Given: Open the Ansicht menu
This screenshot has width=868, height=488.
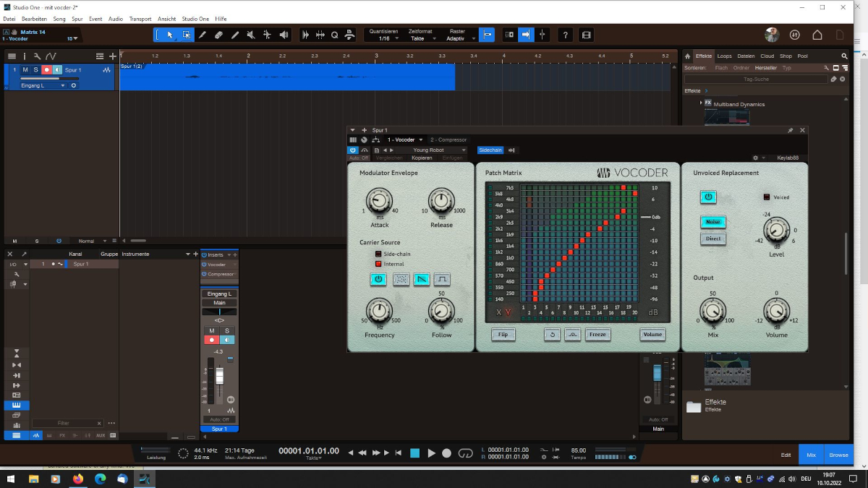Looking at the screenshot, I should pos(166,19).
